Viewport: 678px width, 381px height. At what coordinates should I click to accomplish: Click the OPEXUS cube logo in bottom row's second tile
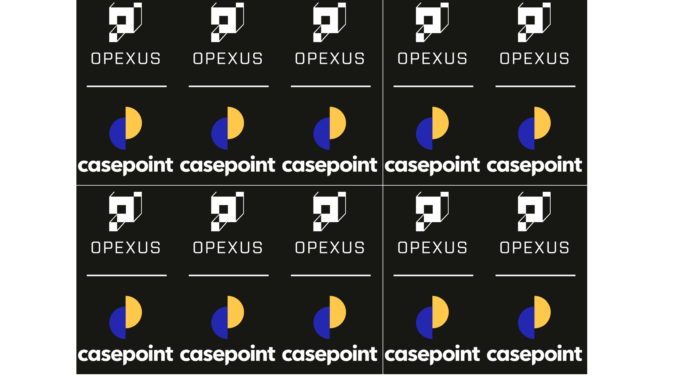click(x=227, y=211)
